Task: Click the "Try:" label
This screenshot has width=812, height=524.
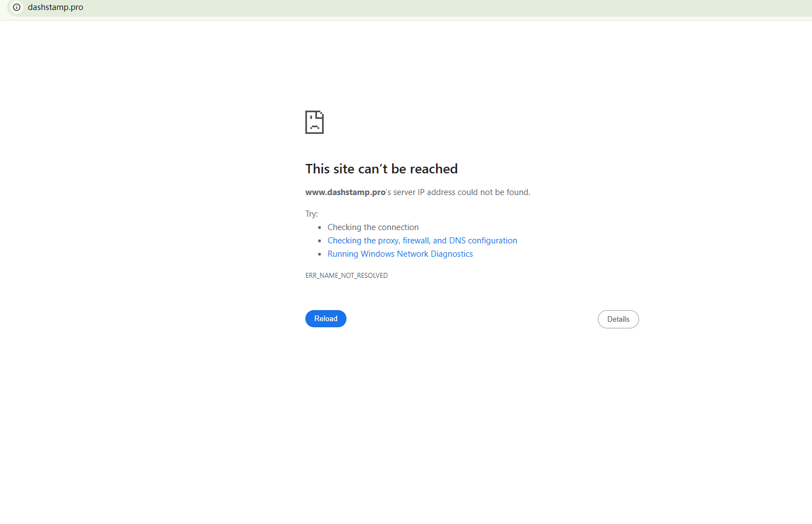Action: 311,214
